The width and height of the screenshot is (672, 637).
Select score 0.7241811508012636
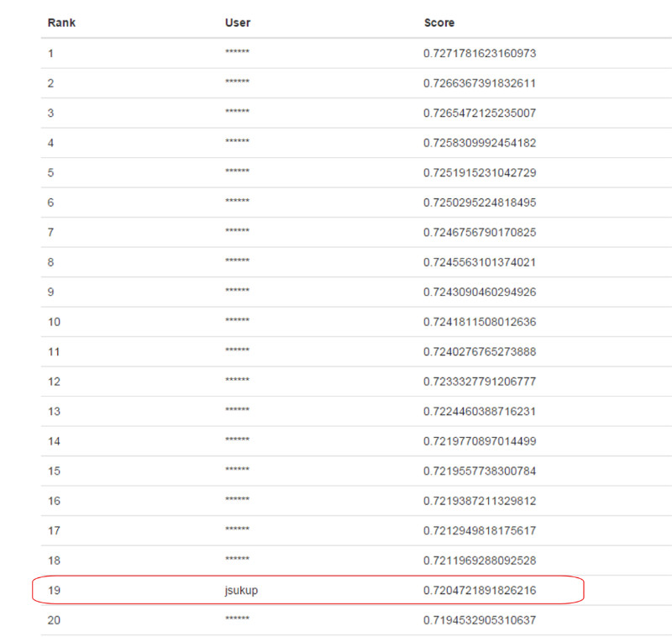pyautogui.click(x=480, y=322)
